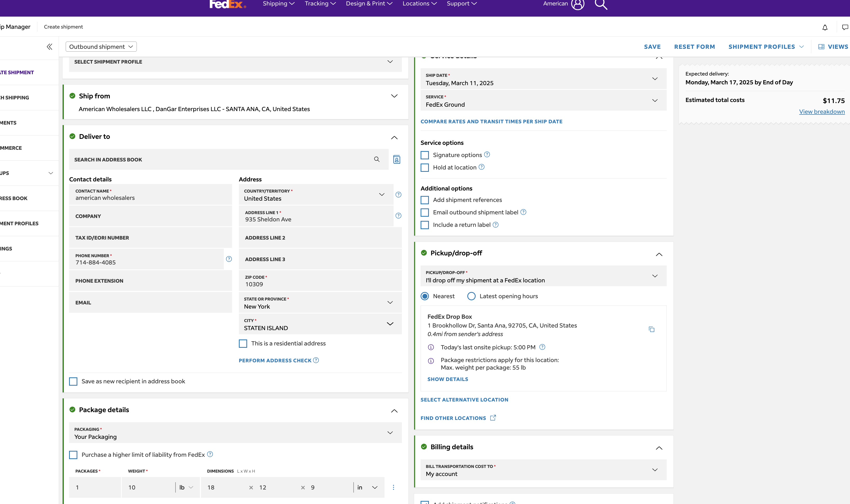This screenshot has height=504, width=850.
Task: Open package row more-options menu
Action: click(393, 487)
